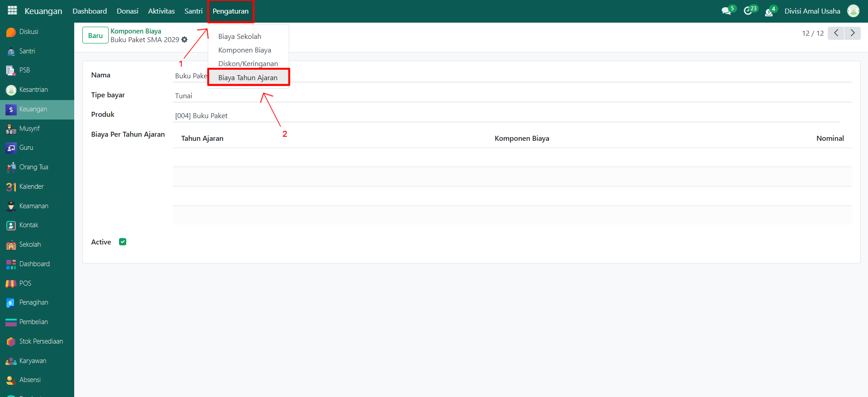Select Biaya Tahun Ajaran menu entry
The height and width of the screenshot is (397, 868).
click(x=248, y=77)
